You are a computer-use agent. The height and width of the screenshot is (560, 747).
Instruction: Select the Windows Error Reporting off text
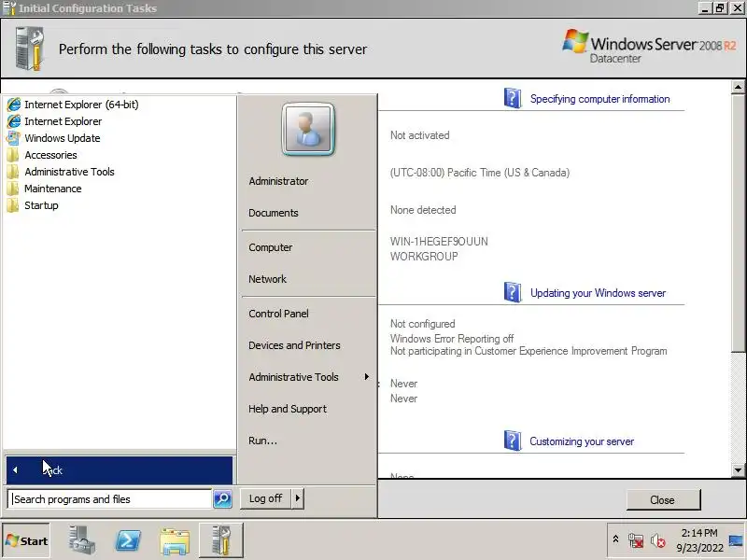pos(452,339)
